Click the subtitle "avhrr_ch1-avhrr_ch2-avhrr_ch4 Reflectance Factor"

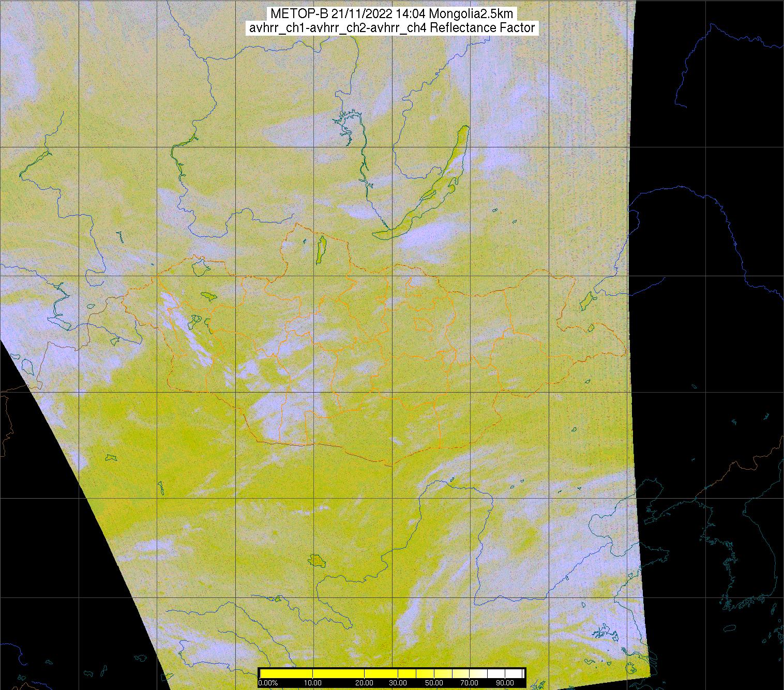[392, 28]
